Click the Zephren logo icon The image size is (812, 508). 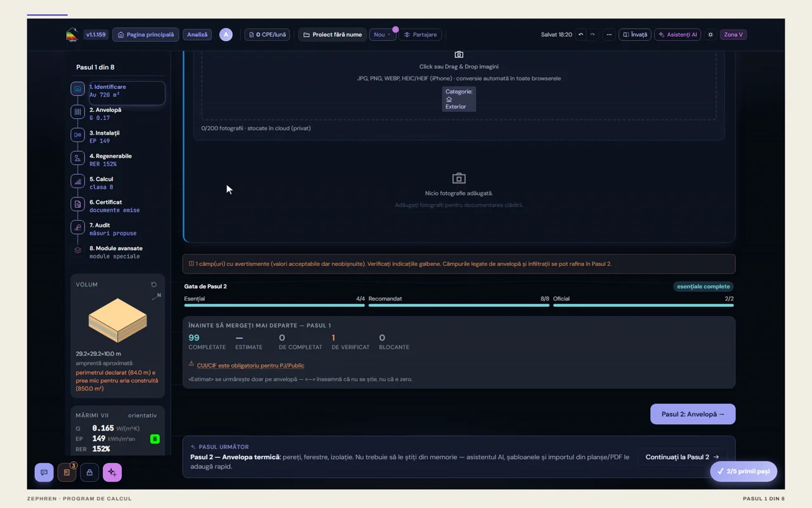72,35
